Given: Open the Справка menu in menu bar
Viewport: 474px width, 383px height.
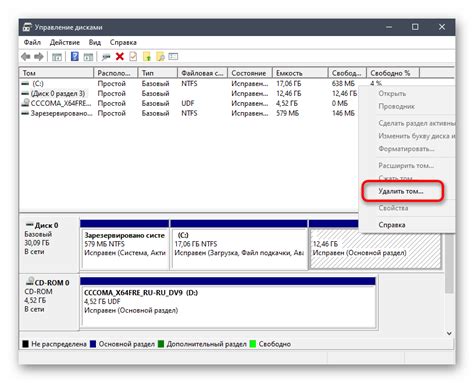Looking at the screenshot, I should point(123,42).
